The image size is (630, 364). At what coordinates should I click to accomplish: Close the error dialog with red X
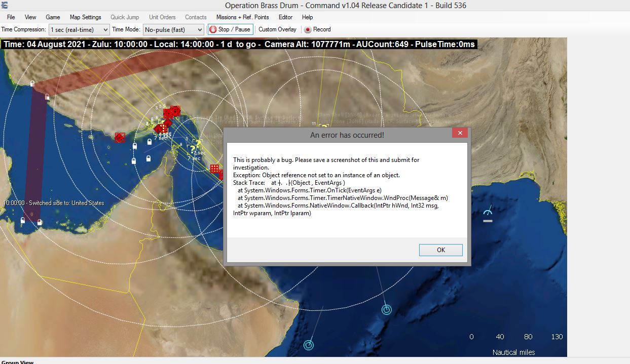click(460, 133)
